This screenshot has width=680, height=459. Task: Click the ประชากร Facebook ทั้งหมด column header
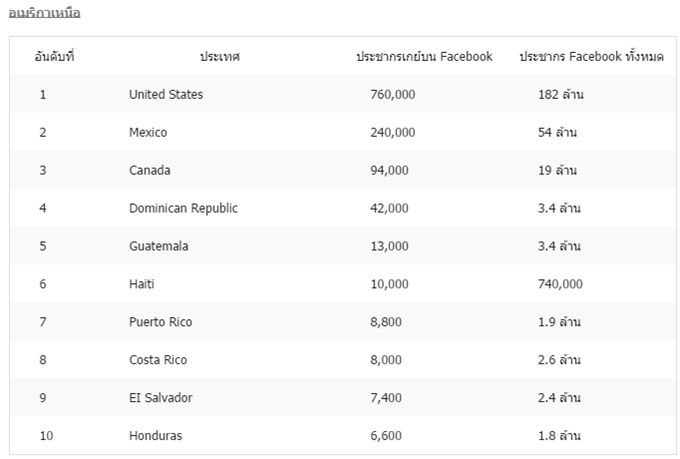coord(592,56)
